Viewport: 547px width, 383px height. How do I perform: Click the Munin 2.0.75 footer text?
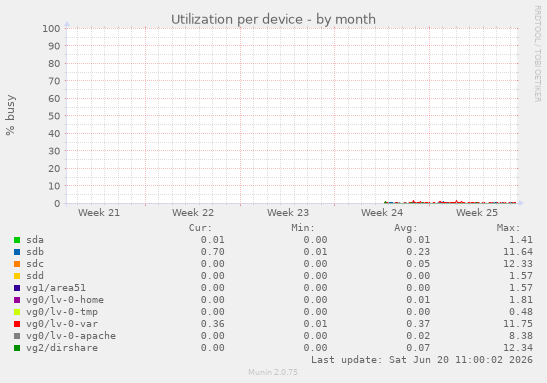(x=273, y=372)
